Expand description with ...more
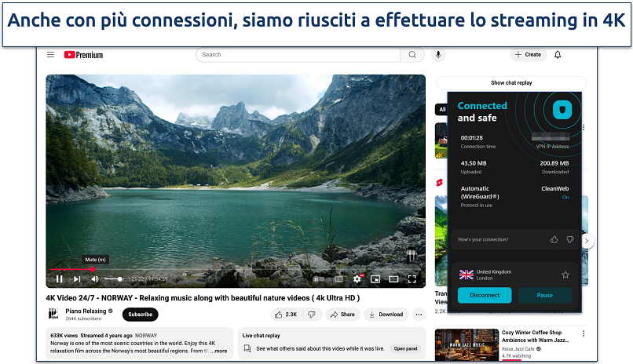This screenshot has height=364, width=633. [x=220, y=351]
